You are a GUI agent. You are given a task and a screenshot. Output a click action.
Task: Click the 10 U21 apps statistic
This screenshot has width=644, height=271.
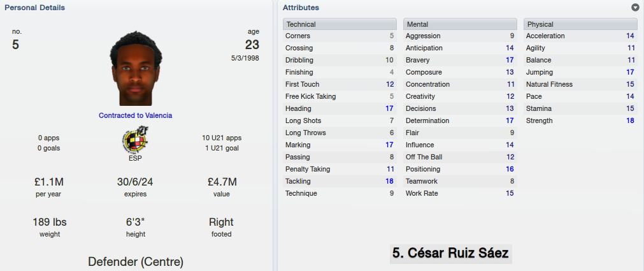[x=222, y=138]
